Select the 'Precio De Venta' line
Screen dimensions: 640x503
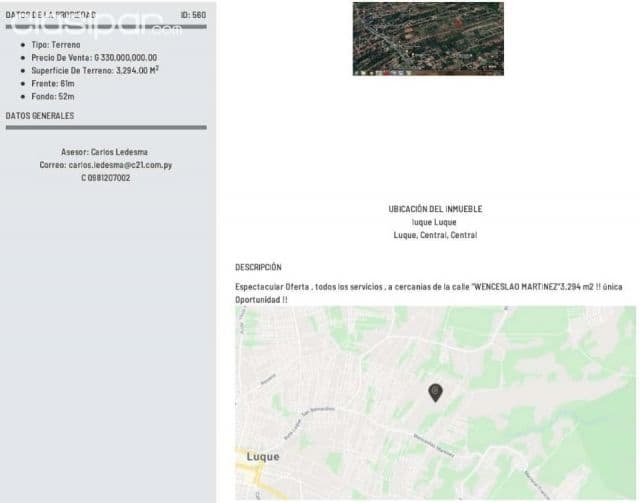[94, 58]
